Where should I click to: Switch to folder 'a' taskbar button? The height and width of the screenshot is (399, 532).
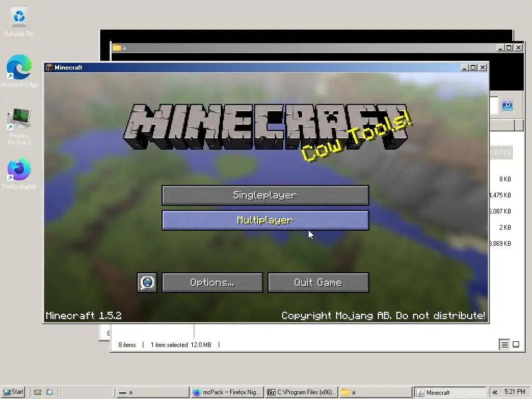pyautogui.click(x=375, y=392)
